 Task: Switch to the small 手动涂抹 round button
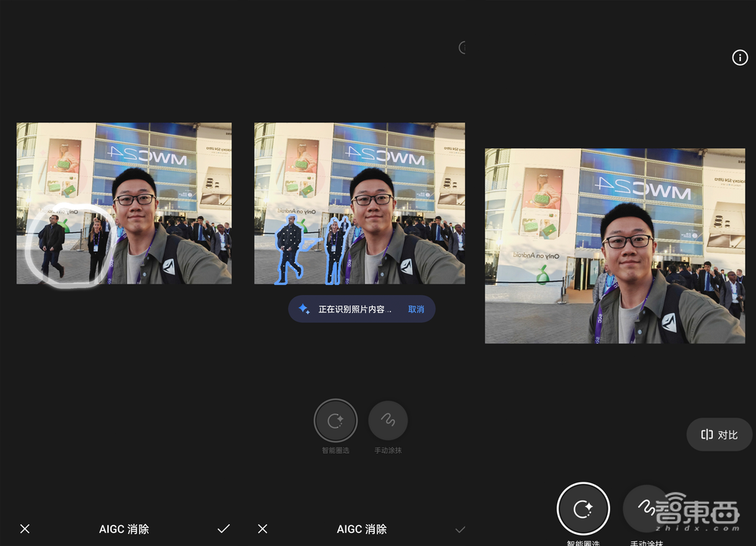point(388,420)
